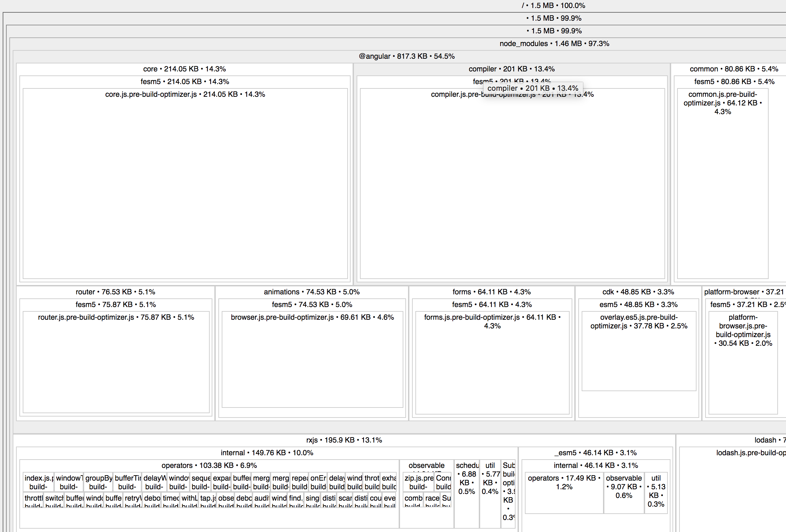The width and height of the screenshot is (786, 532).
Task: Click the router fesm5 75.87 KB header
Action: point(116,304)
